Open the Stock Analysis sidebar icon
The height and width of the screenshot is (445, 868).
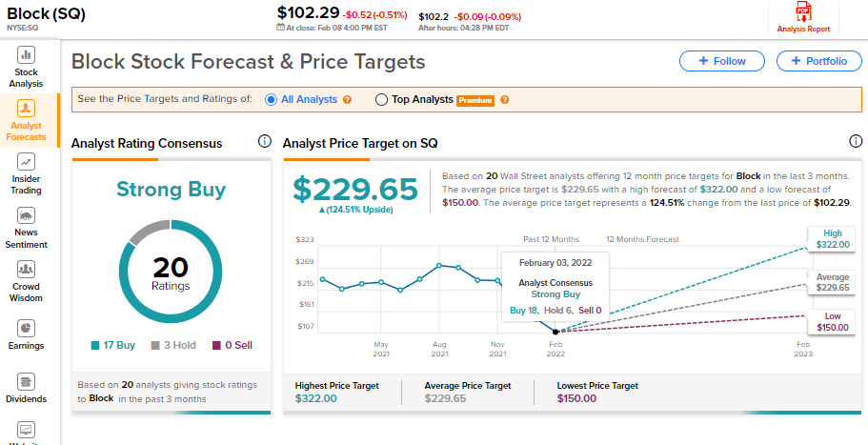(27, 55)
